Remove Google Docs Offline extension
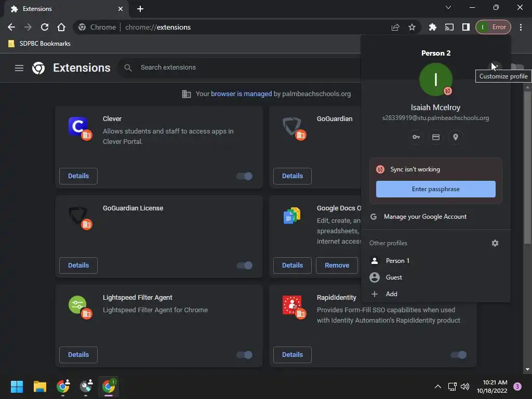The height and width of the screenshot is (399, 532). pyautogui.click(x=337, y=265)
